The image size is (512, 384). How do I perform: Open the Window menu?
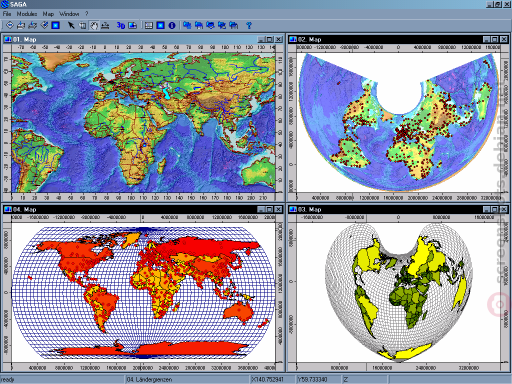point(69,14)
